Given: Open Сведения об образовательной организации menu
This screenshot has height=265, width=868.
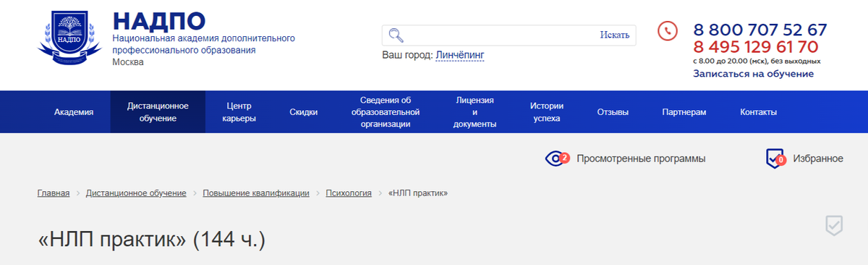Looking at the screenshot, I should [x=386, y=112].
